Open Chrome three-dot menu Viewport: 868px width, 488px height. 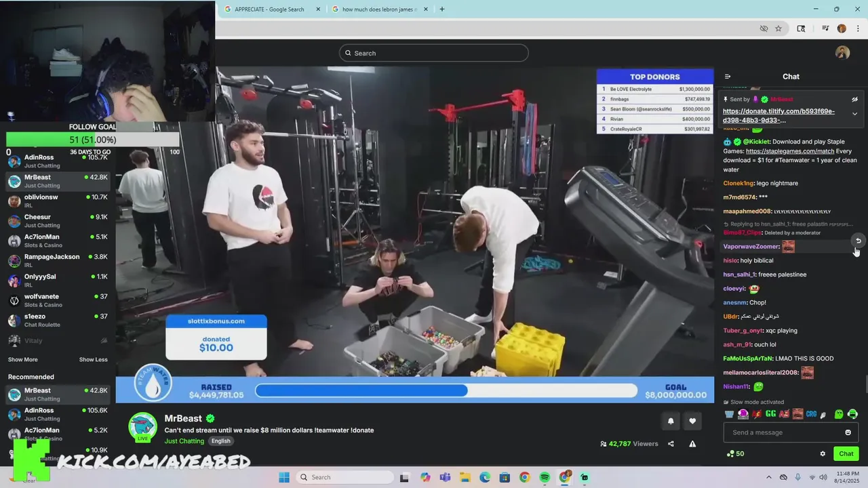pyautogui.click(x=856, y=28)
